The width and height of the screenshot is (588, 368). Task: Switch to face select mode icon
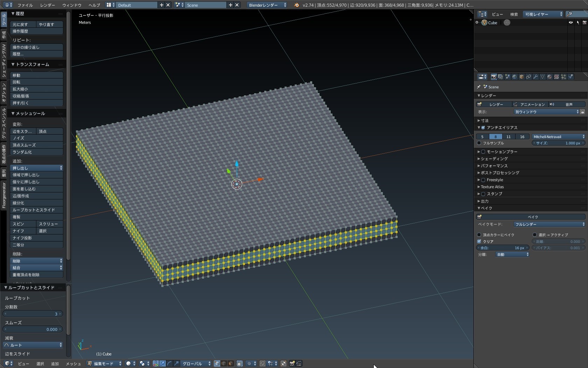tap(231, 363)
